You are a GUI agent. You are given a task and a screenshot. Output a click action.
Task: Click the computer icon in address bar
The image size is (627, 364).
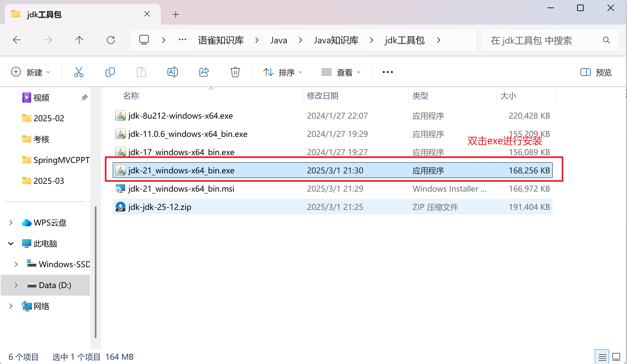click(x=144, y=40)
